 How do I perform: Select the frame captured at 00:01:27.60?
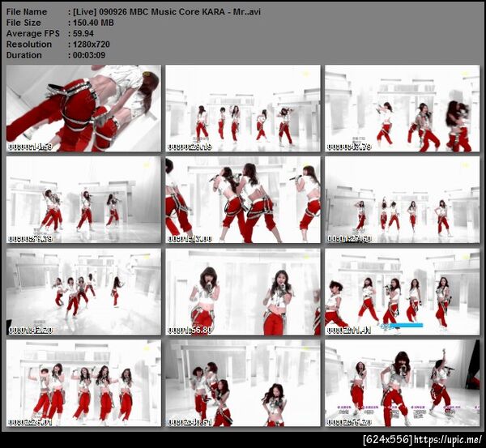(x=403, y=199)
